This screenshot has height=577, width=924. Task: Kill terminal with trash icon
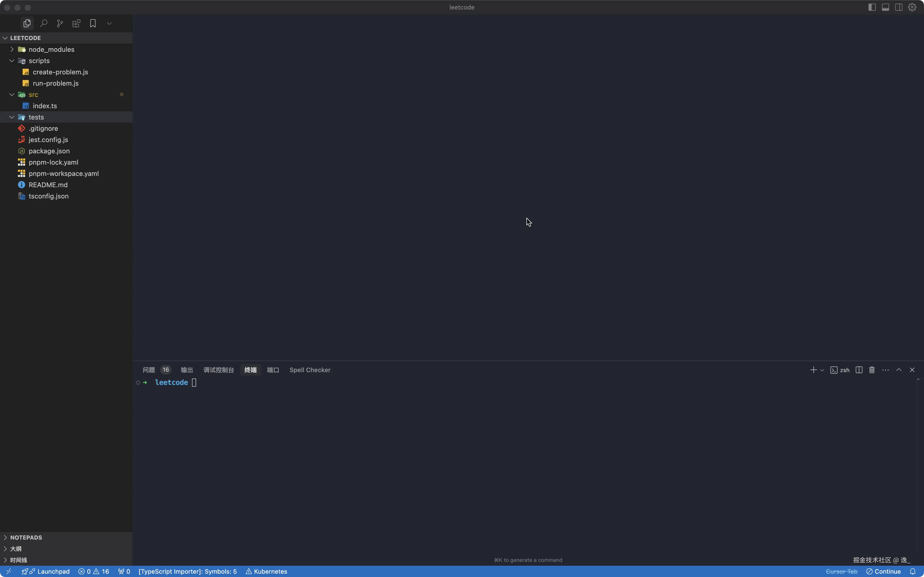pos(872,370)
